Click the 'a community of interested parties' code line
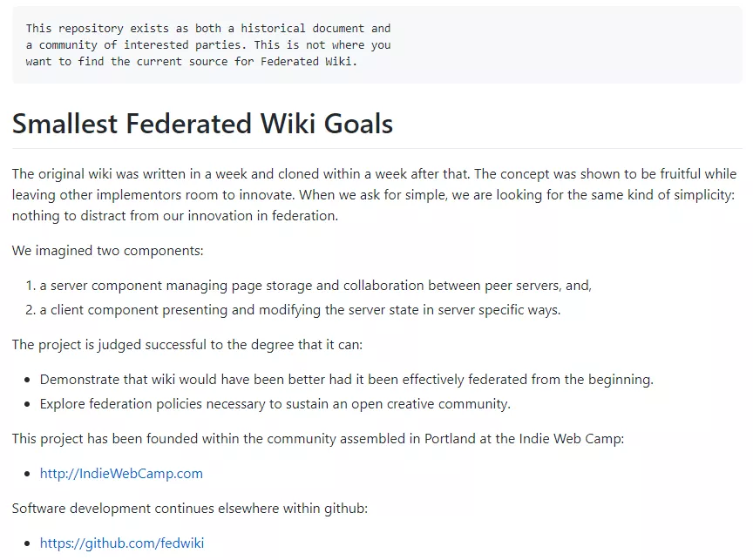 [208, 45]
